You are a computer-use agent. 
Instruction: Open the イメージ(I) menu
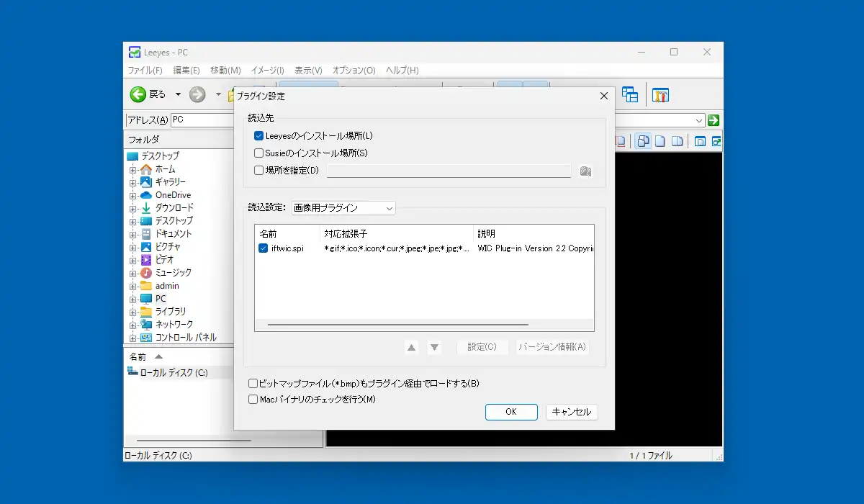267,71
